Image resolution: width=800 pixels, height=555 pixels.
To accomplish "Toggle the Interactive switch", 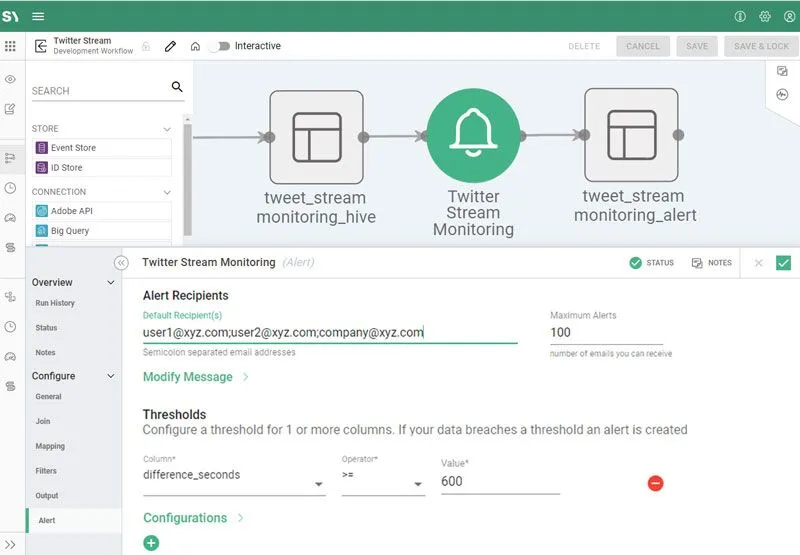I will [x=220, y=46].
